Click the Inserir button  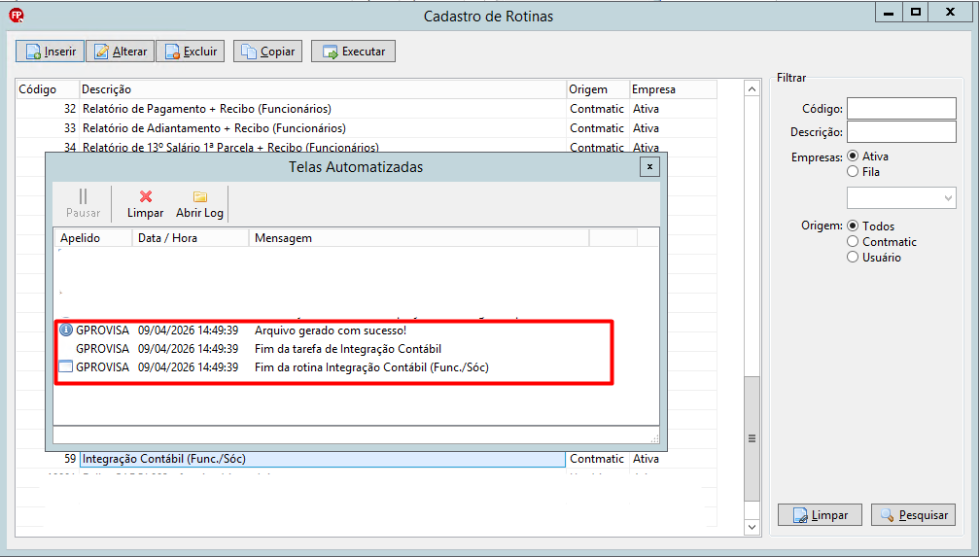pyautogui.click(x=50, y=52)
